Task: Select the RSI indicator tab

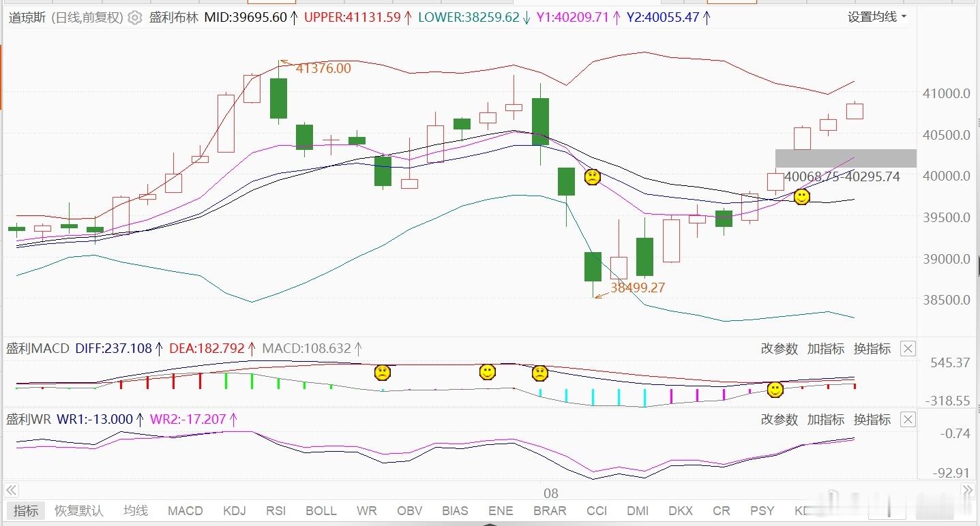Action: point(276,510)
